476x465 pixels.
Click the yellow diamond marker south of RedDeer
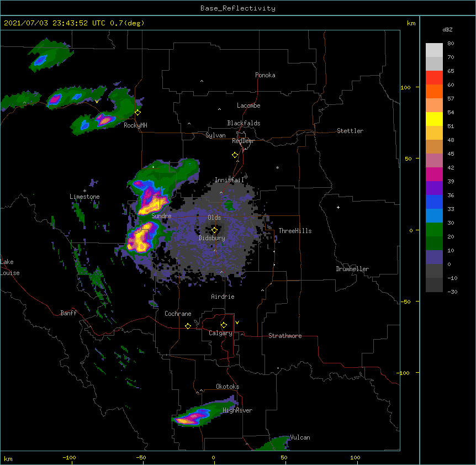click(235, 155)
